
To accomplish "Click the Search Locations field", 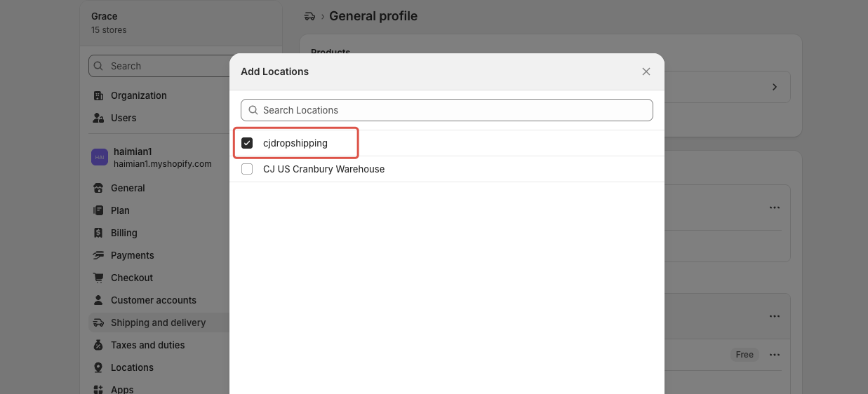I will [x=447, y=110].
